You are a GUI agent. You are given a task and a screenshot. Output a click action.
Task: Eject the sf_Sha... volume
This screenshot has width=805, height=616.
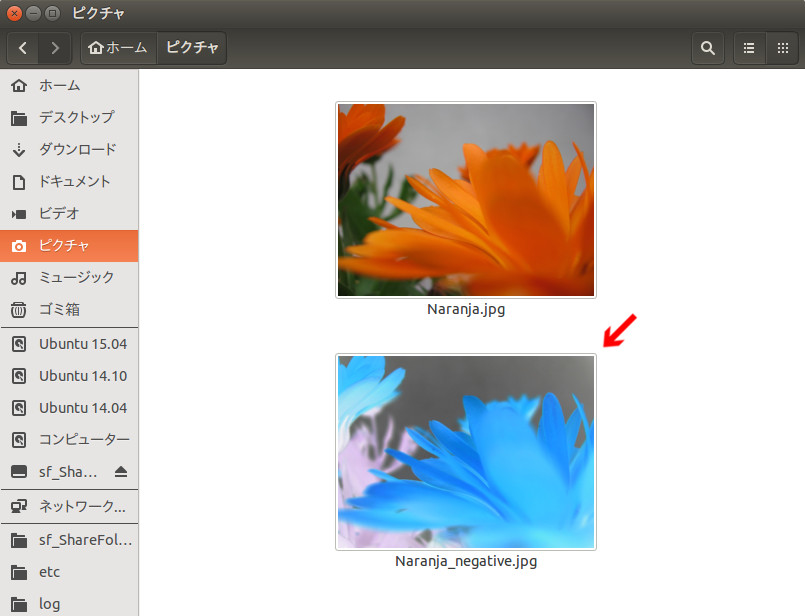coord(121,472)
